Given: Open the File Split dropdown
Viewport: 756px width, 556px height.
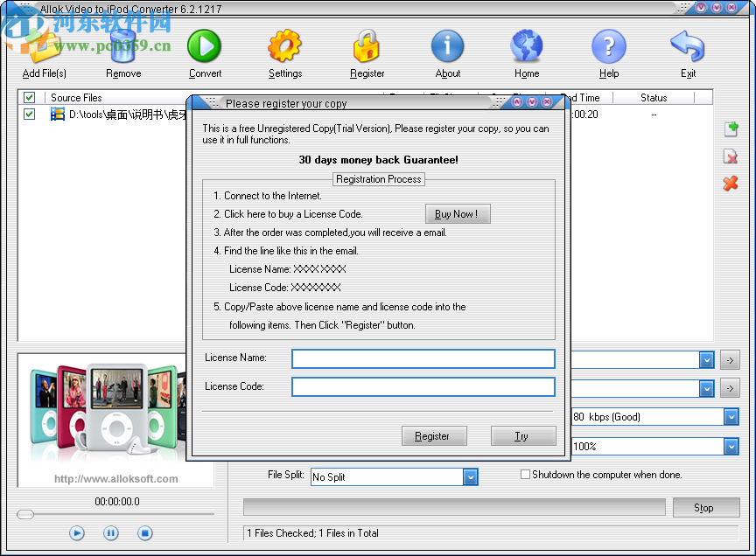Looking at the screenshot, I should coord(471,476).
